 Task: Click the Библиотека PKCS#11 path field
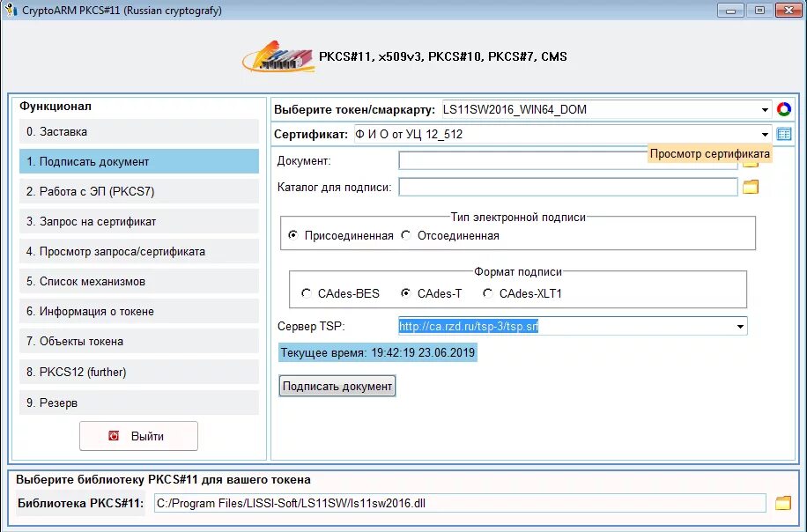460,503
